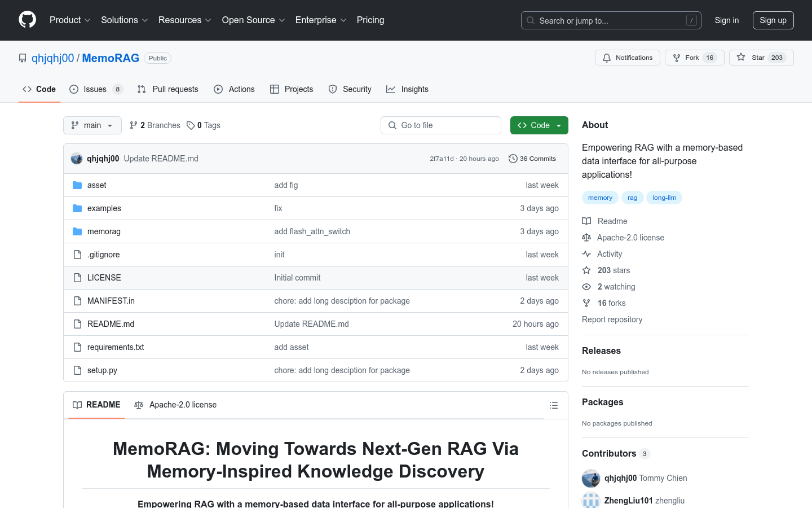Screen dimensions: 812x508
Task: Open the Contributors heading link
Action: click(x=616, y=453)
